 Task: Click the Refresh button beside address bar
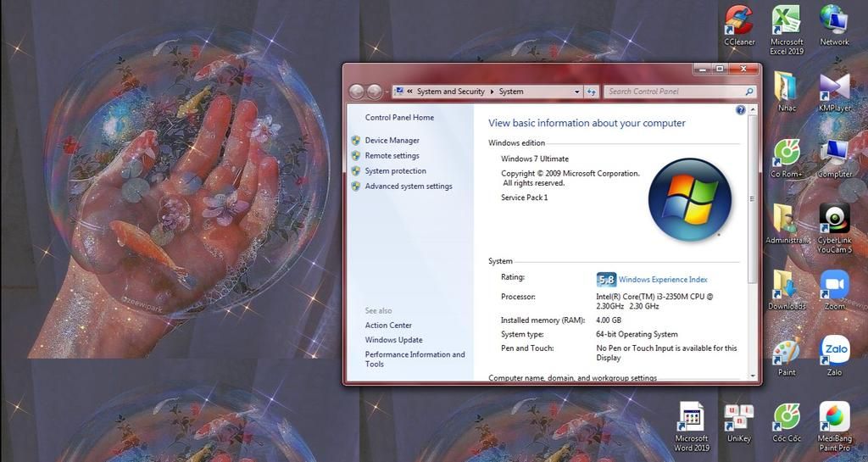(x=591, y=92)
